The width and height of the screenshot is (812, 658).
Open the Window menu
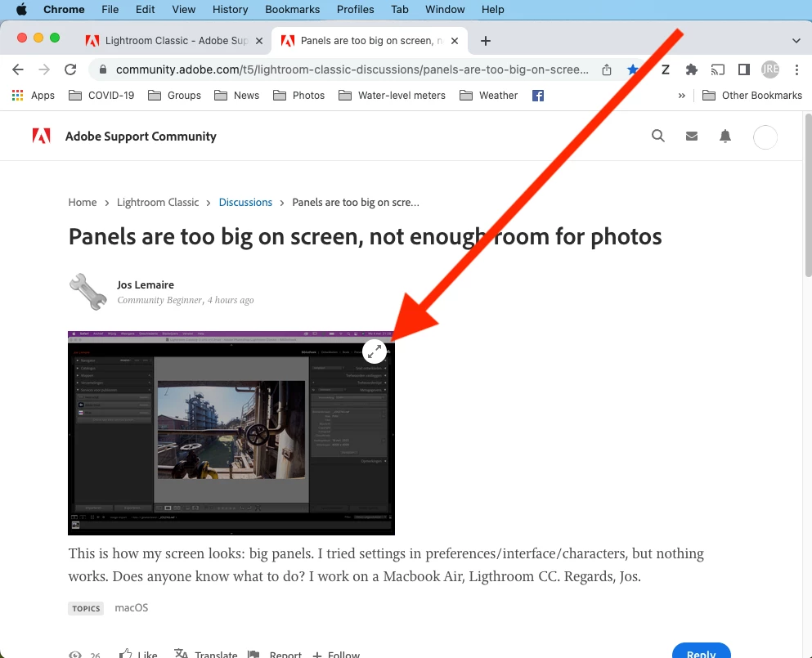[445, 9]
